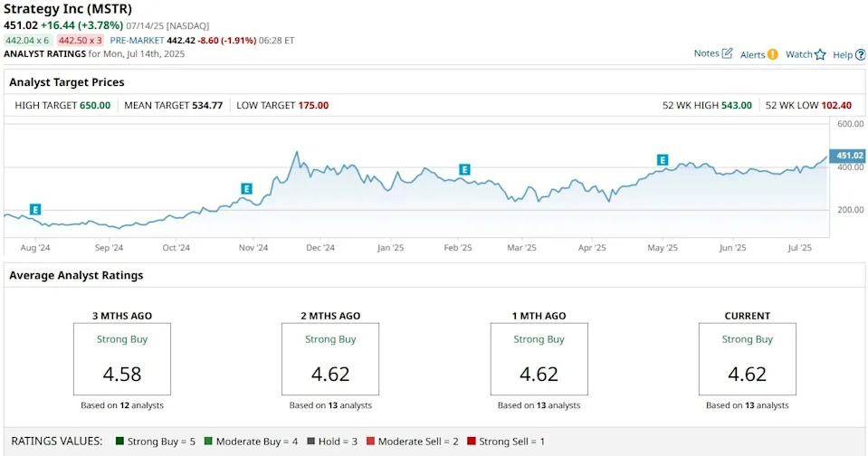Viewport: 868px width, 456px height.
Task: Click earnings marker E near Feb '25
Action: 464,169
